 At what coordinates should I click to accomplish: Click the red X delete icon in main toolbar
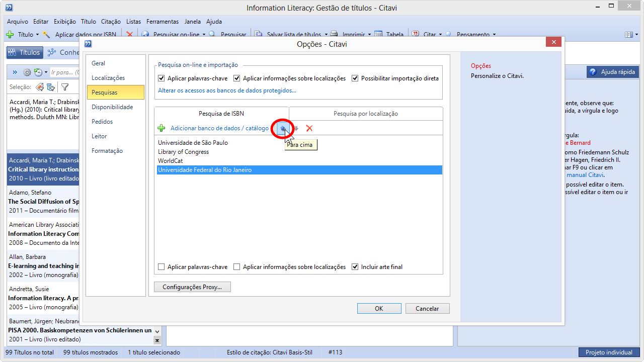[130, 35]
